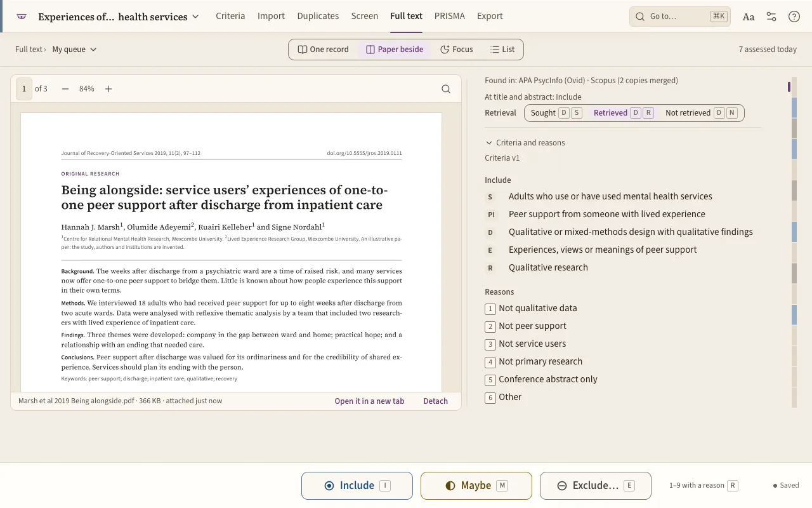Open the Exclude… options
Viewport: 812px width, 508px height.
point(596,485)
